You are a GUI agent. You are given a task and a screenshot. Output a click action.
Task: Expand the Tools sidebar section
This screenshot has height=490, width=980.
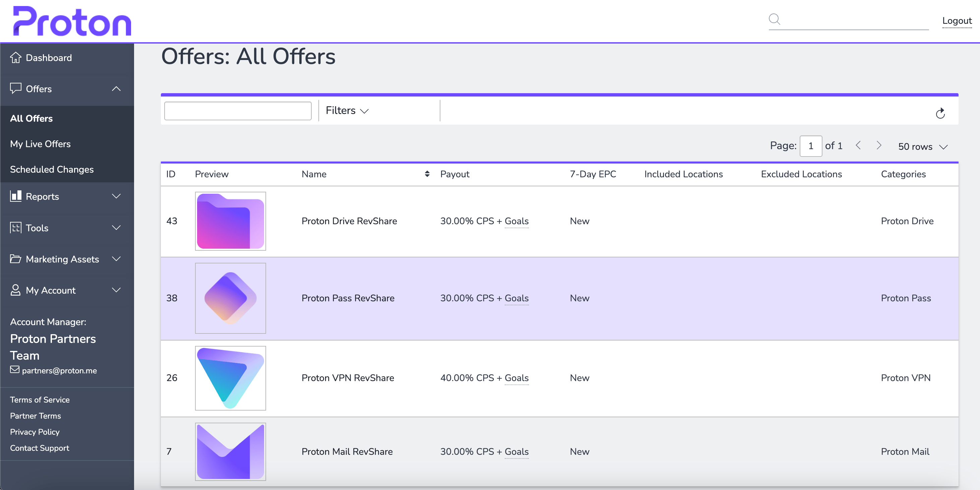116,228
